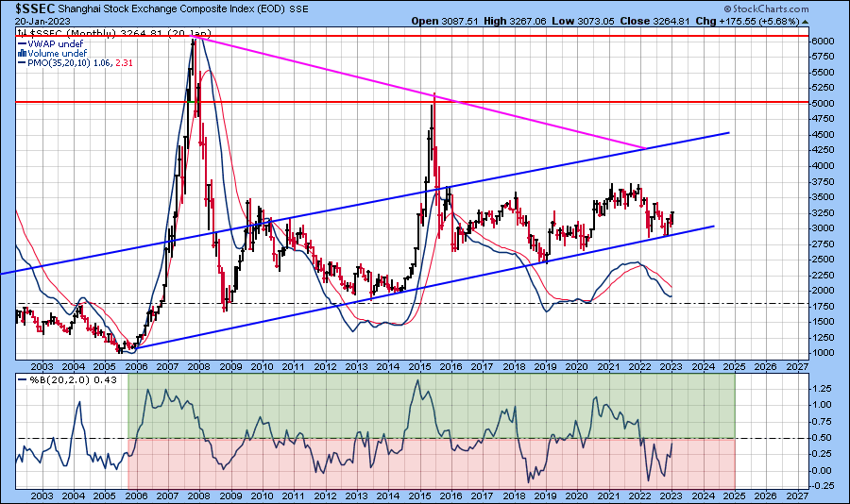The height and width of the screenshot is (504, 850).
Task: Click the red horizontal line near 5000
Action: pos(283,102)
